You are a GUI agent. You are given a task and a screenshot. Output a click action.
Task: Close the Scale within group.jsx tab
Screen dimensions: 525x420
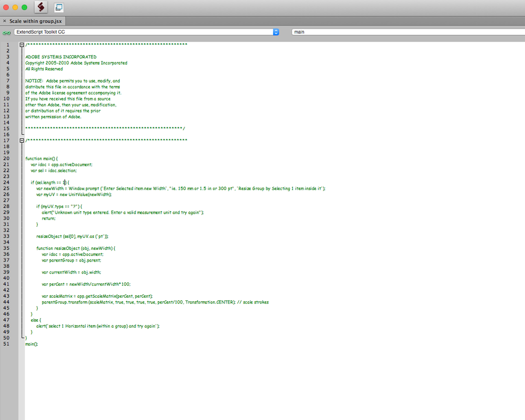click(5, 21)
